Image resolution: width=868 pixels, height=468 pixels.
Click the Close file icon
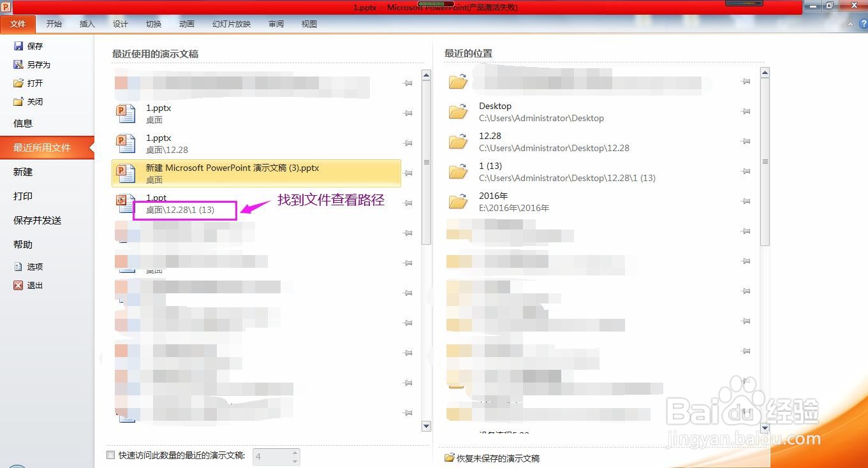[18, 101]
